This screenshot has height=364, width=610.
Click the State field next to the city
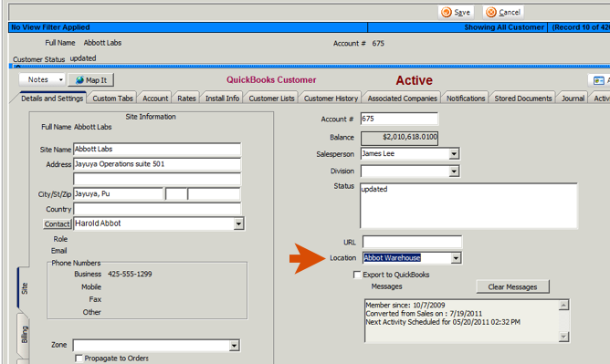point(176,193)
